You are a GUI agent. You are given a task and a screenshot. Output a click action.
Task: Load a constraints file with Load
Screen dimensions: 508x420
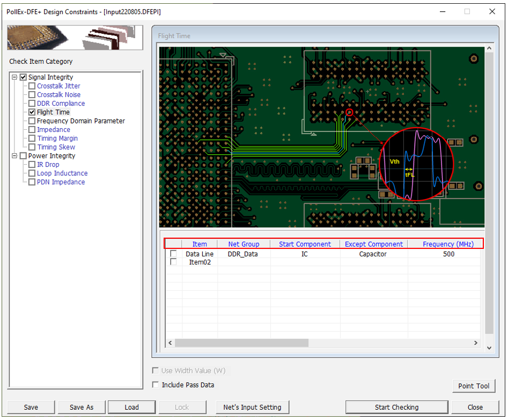click(131, 407)
